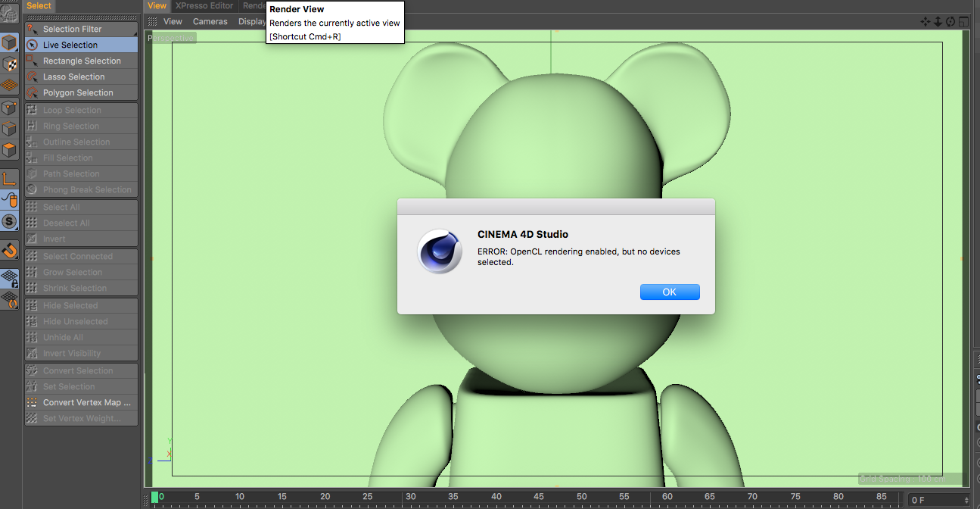Click frame 45 on the timeline ruler
This screenshot has width=980, height=509.
point(539,498)
